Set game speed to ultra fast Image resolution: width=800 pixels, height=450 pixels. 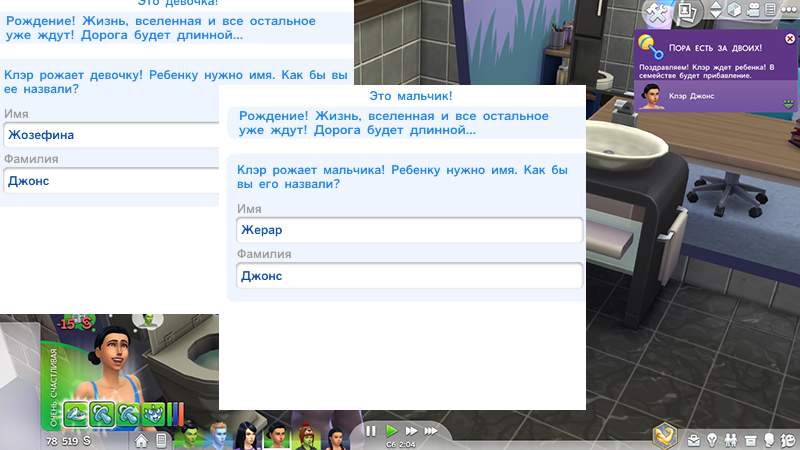[x=431, y=431]
